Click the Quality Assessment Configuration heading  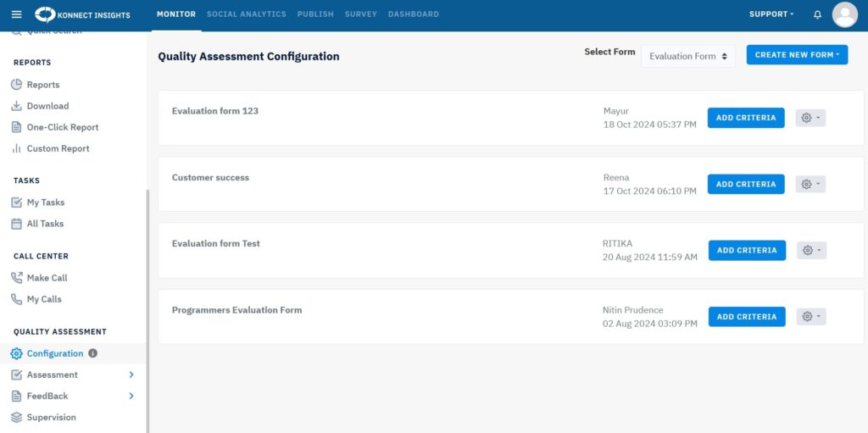tap(248, 57)
